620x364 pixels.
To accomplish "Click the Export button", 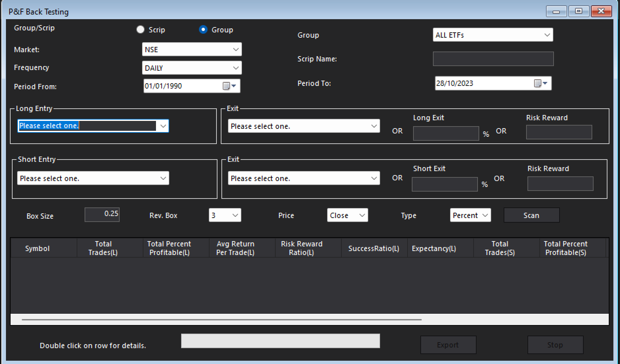I will [448, 345].
